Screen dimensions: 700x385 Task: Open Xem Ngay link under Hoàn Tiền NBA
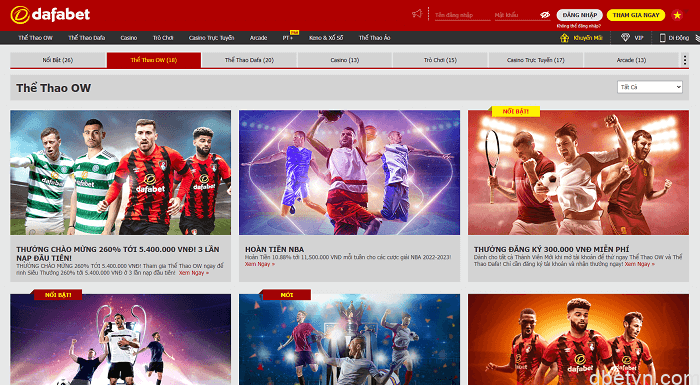(x=259, y=264)
